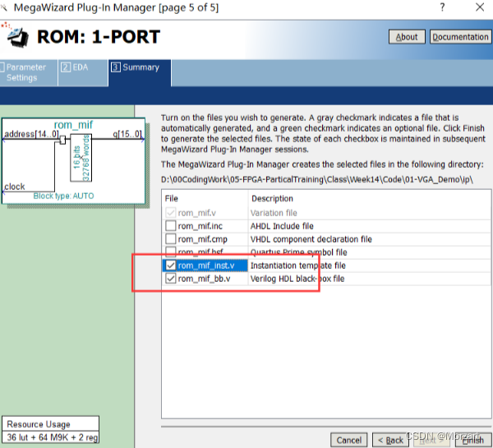Open the Documentation
Image resolution: width=493 pixels, height=448 pixels.
click(461, 37)
